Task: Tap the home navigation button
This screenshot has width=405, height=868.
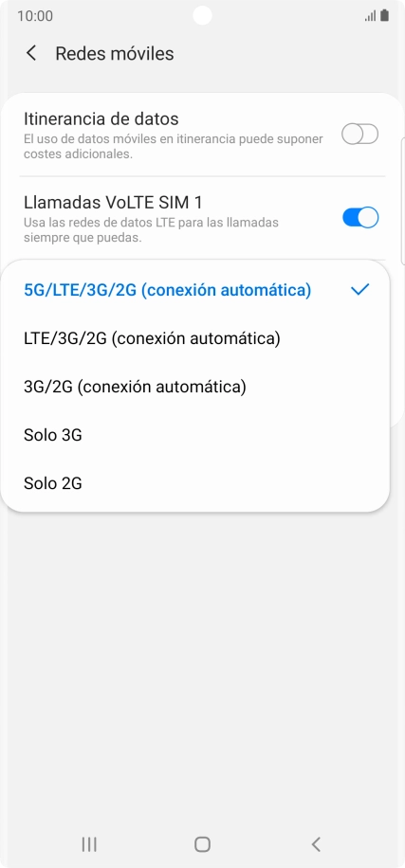Action: point(202,844)
